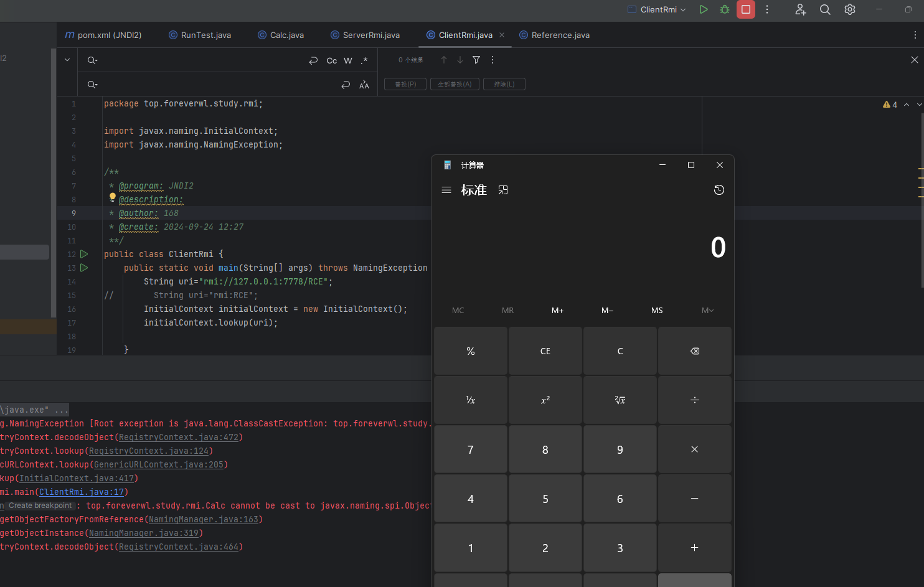Open the NamingManager.java:163 link
Image resolution: width=924 pixels, height=587 pixels.
click(x=204, y=520)
